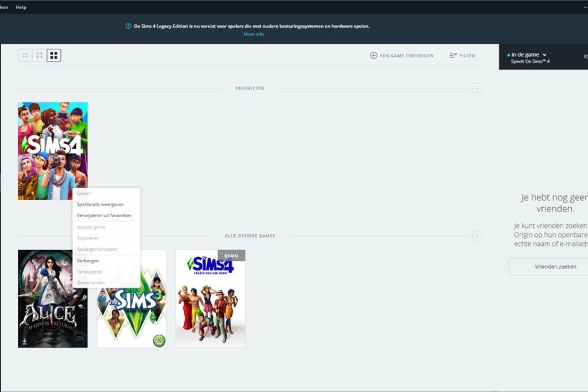The width and height of the screenshot is (588, 392).
Task: Select the large tile grid view
Action: (x=54, y=56)
